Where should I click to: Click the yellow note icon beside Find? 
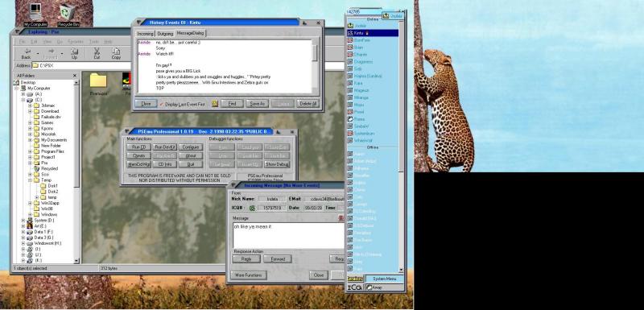pyautogui.click(x=214, y=104)
